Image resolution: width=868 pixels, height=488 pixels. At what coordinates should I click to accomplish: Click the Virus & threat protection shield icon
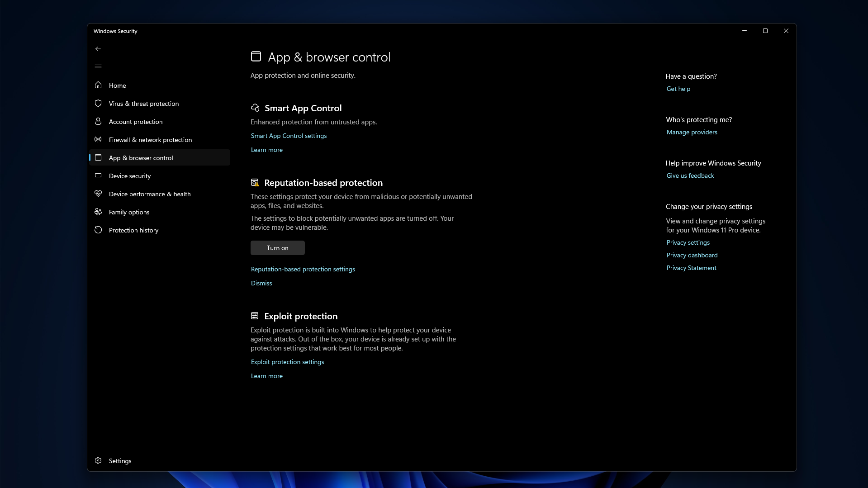pyautogui.click(x=98, y=103)
